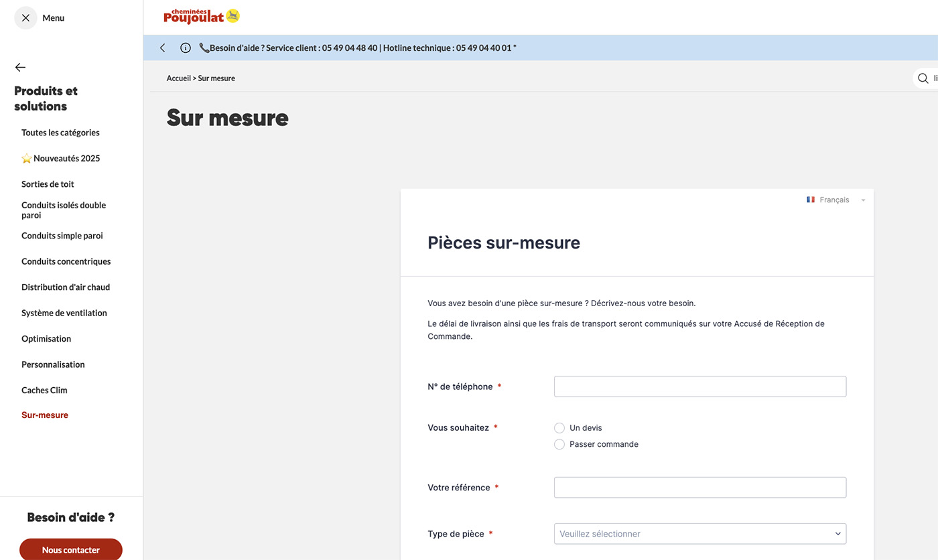Open "Toutes les catégories" in the menu

coord(60,133)
